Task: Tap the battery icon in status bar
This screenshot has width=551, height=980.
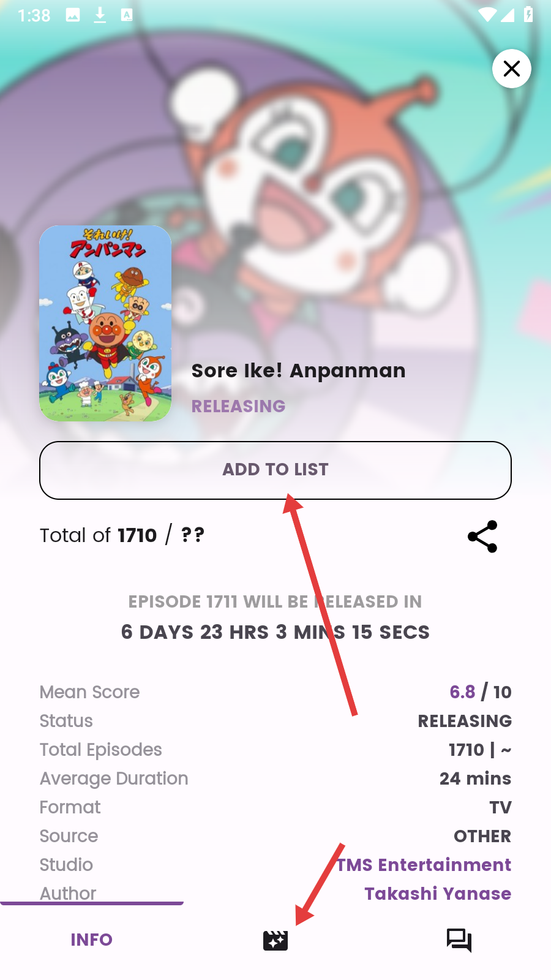Action: coord(528,15)
